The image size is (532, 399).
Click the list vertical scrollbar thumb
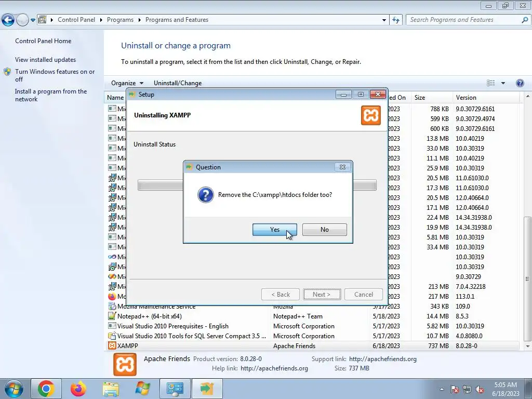click(x=527, y=279)
